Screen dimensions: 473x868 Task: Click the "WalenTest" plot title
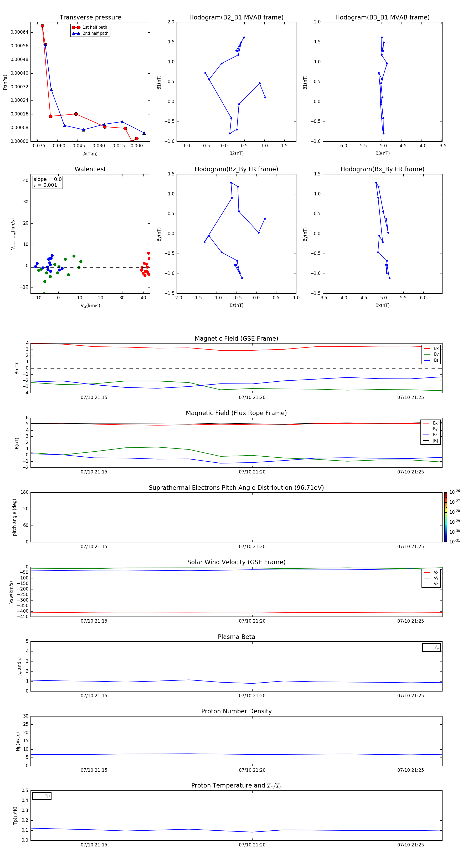click(90, 169)
